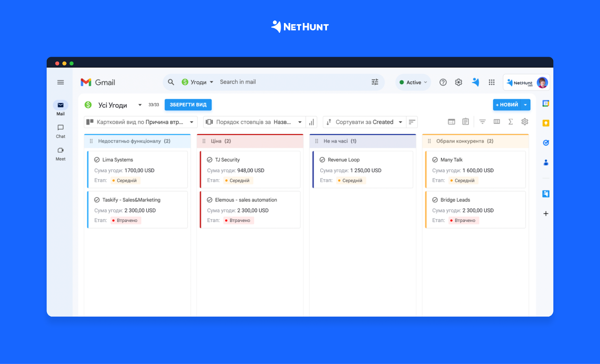The image size is (600, 364).
Task: Open the Lima Systems deal
Action: coord(118,160)
